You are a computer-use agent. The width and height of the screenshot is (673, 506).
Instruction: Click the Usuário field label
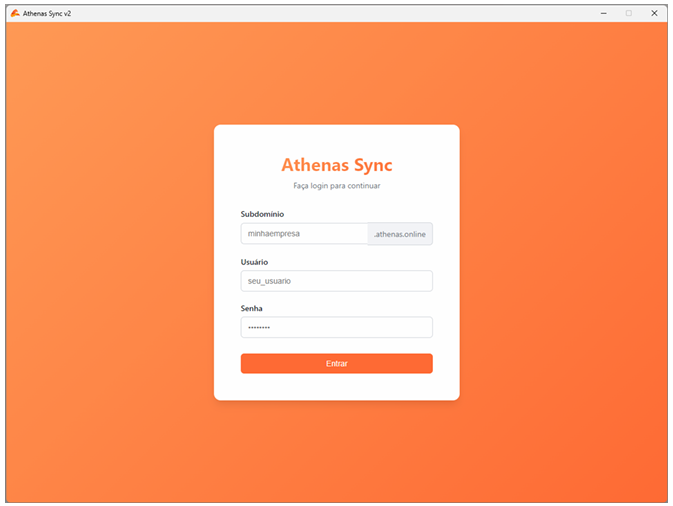tap(254, 262)
